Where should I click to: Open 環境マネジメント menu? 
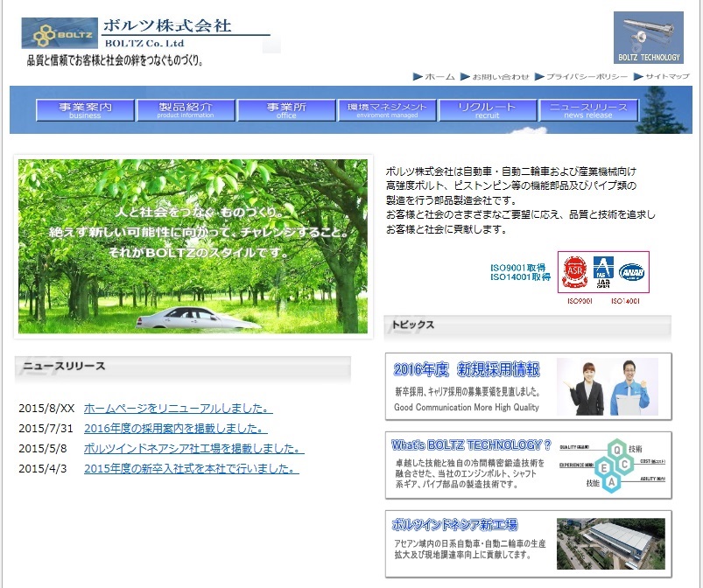click(x=387, y=110)
